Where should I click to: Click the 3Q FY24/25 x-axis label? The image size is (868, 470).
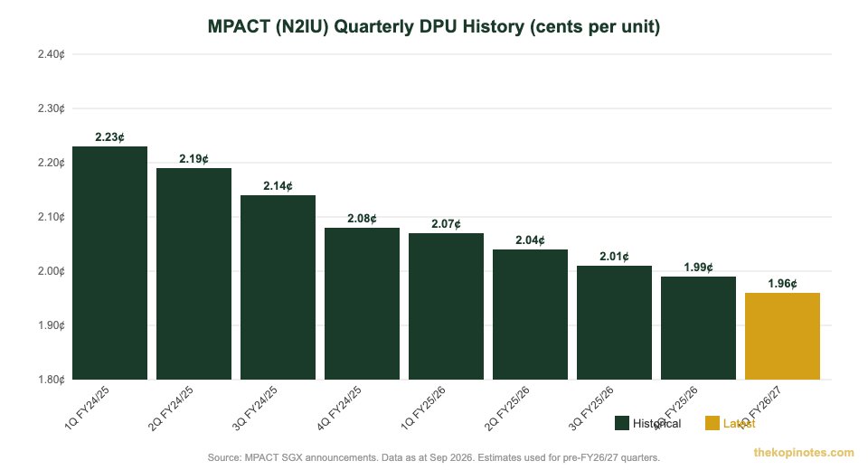pyautogui.click(x=255, y=409)
